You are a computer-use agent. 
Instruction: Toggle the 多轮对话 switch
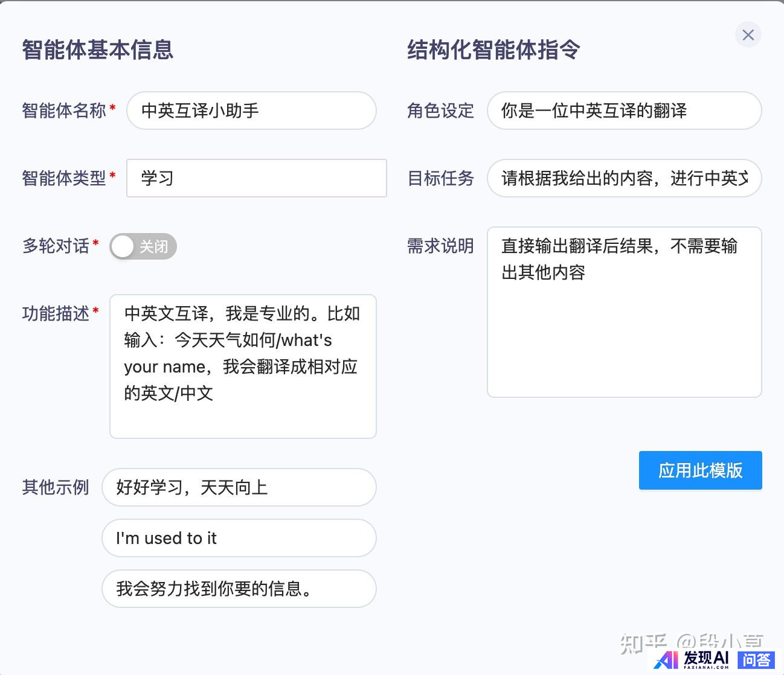point(143,246)
